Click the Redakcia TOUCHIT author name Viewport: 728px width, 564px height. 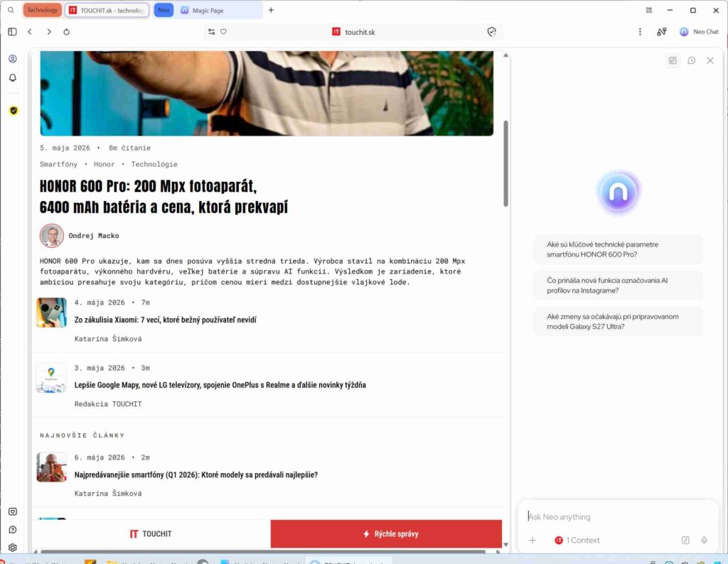pos(108,404)
